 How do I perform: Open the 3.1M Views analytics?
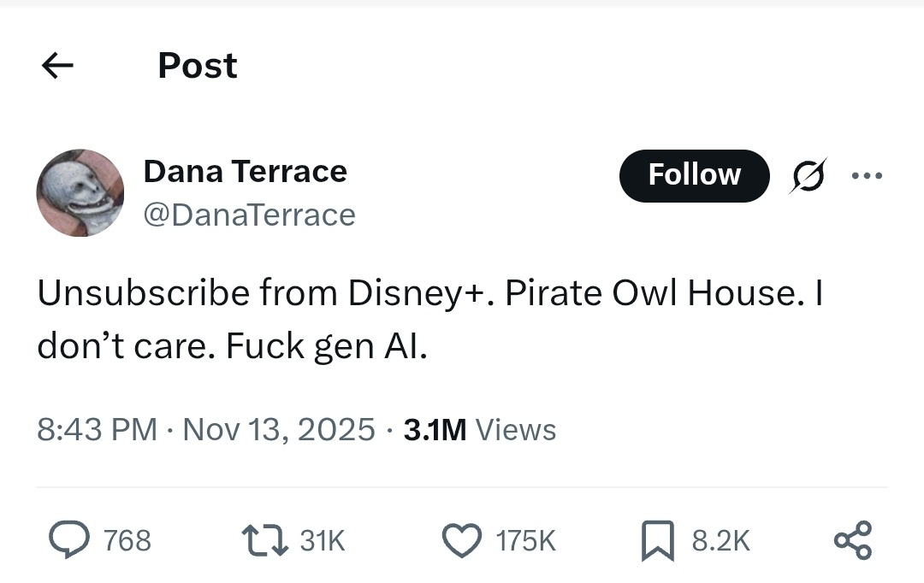480,429
